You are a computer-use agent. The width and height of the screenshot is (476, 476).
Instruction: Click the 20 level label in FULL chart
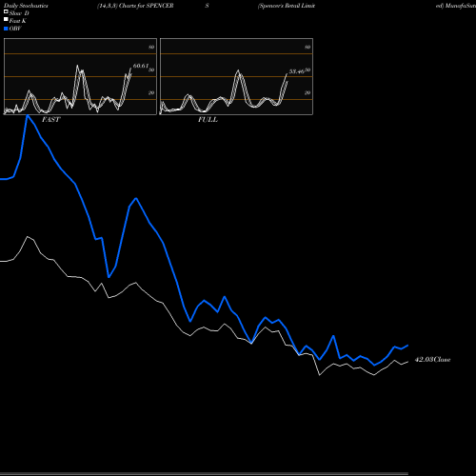[307, 92]
